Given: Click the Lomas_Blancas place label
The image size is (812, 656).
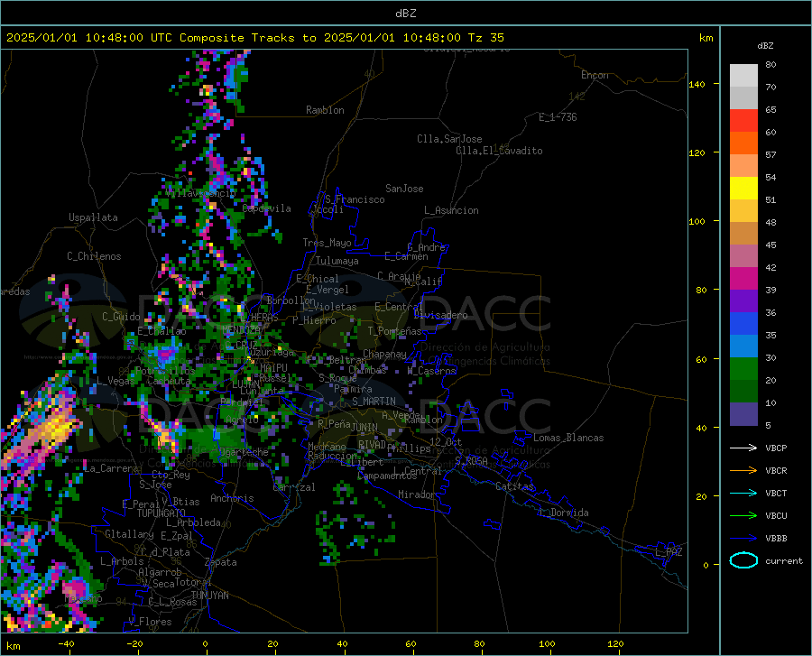Looking at the screenshot, I should [x=568, y=438].
